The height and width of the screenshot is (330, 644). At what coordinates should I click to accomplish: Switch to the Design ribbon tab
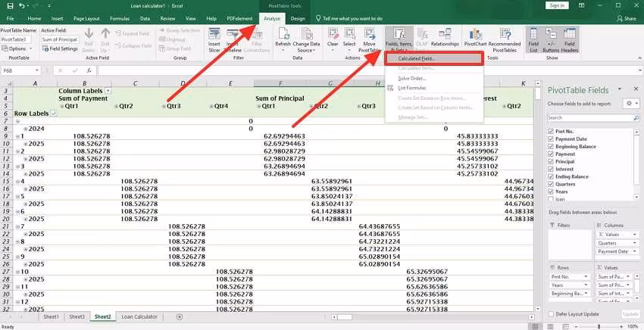298,18
